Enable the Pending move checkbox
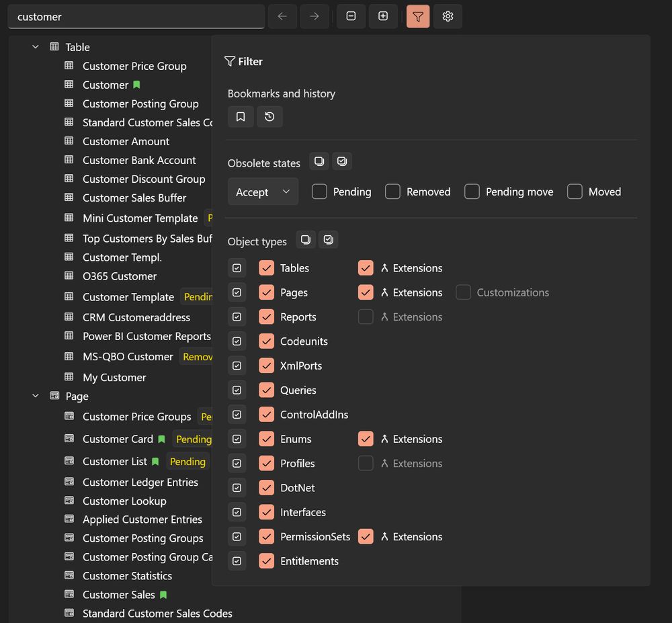The width and height of the screenshot is (672, 623). point(472,192)
